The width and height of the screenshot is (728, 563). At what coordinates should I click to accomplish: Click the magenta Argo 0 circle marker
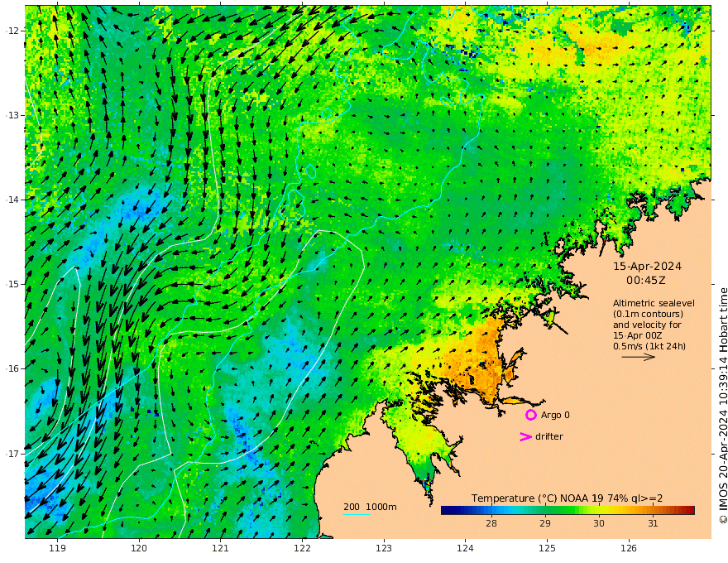click(x=530, y=415)
